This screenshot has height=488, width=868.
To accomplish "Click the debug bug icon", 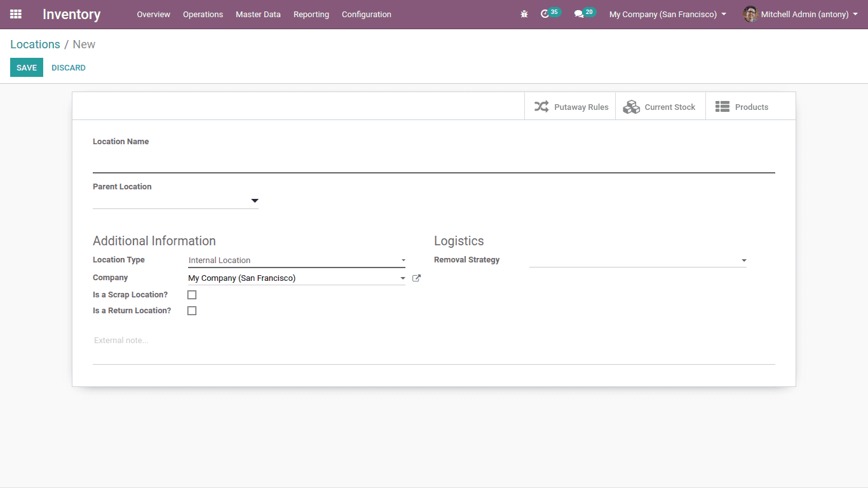I will coord(524,14).
